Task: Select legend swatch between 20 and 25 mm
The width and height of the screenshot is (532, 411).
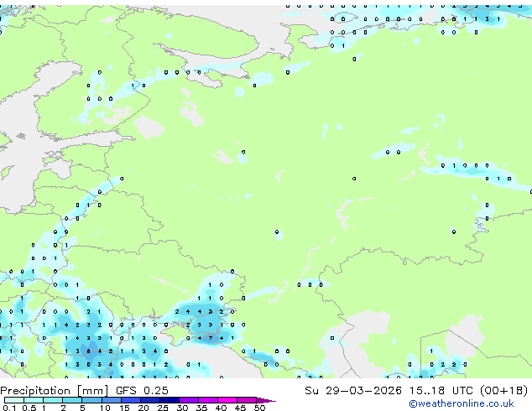Action: click(x=150, y=400)
